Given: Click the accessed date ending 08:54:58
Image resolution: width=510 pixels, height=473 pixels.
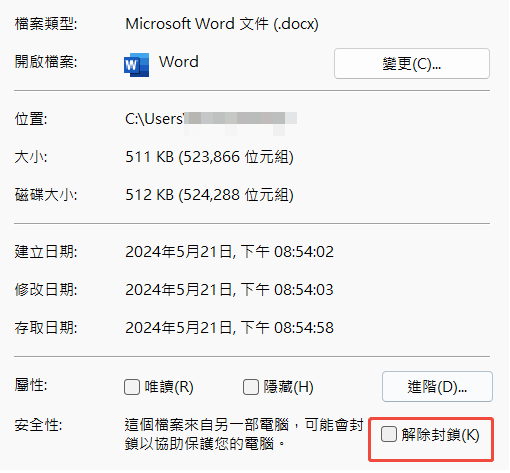Looking at the screenshot, I should 229,328.
